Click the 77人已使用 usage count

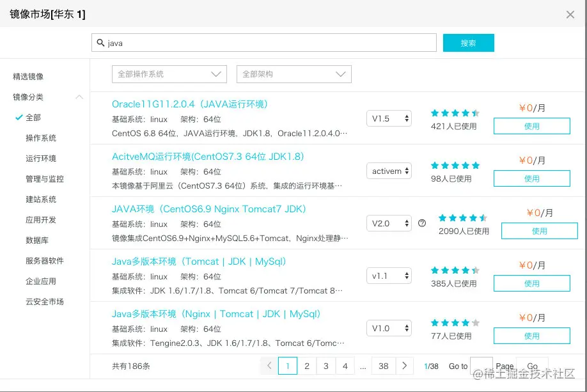tap(451, 336)
